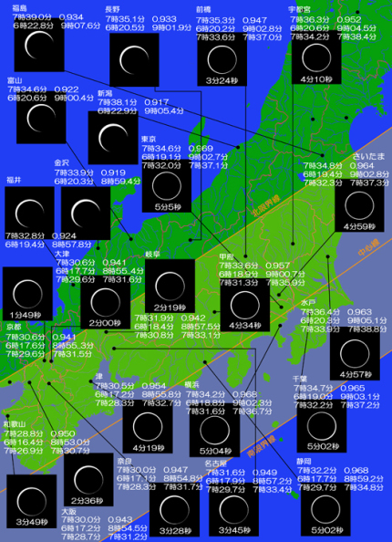Image resolution: width=392 pixels, height=542 pixels.
Task: Select the Mito eclipse image showing 4分57秒
Action: 355,353
